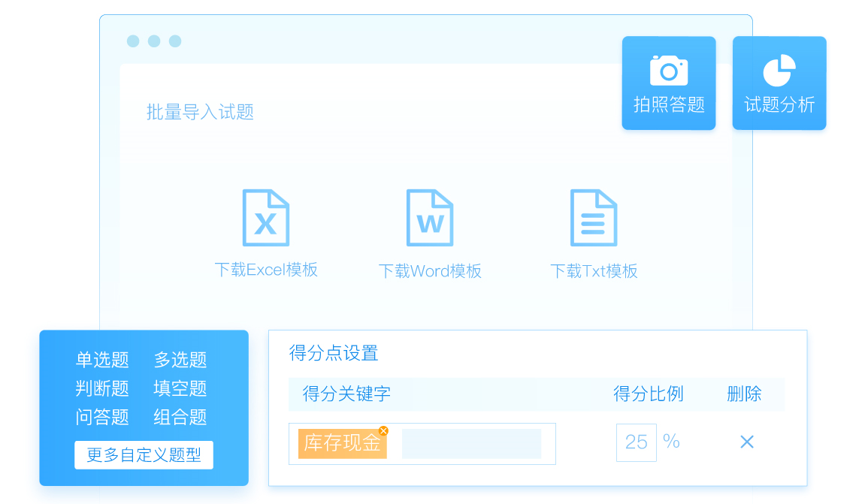Click the Word template file icon
Viewport: 868px width, 504px height.
coord(429,218)
